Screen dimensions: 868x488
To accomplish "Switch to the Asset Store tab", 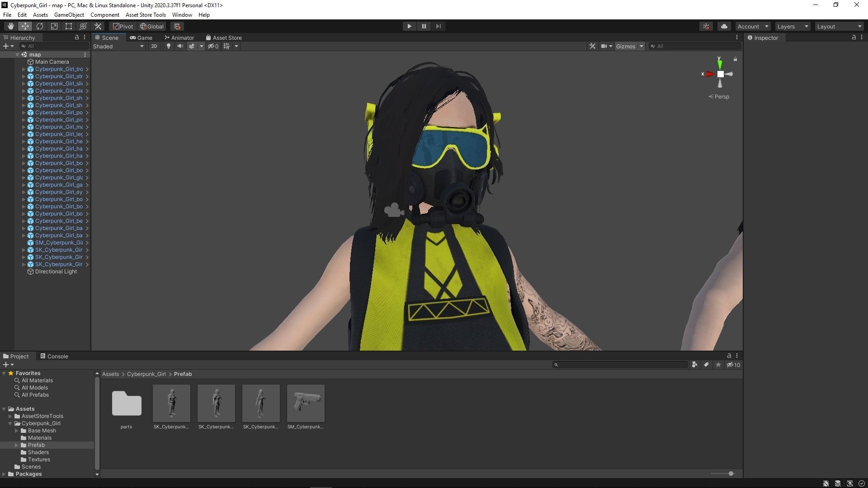I will [224, 38].
